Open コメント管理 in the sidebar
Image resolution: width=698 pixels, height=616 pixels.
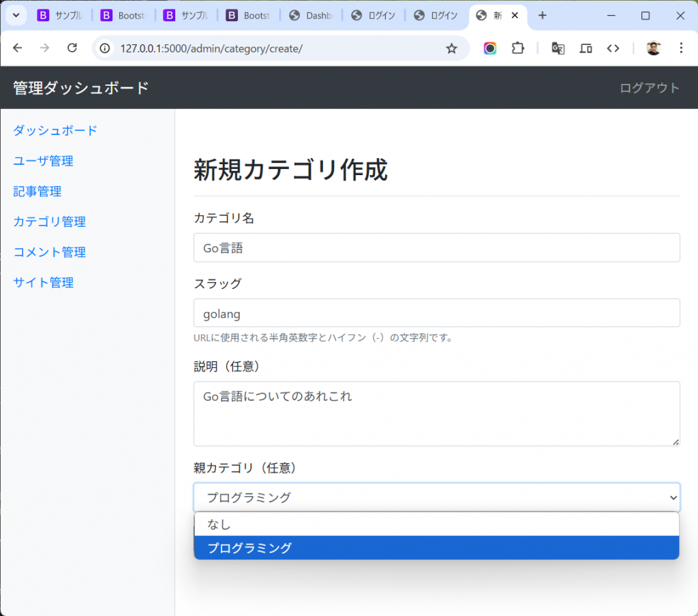pyautogui.click(x=49, y=252)
